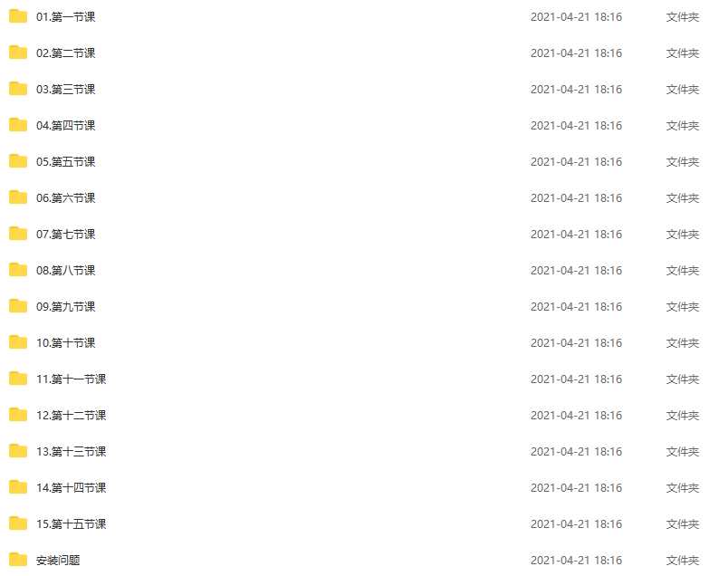Select folder icon next to 13.第十三节课
This screenshot has height=576, width=728.
pyautogui.click(x=18, y=451)
